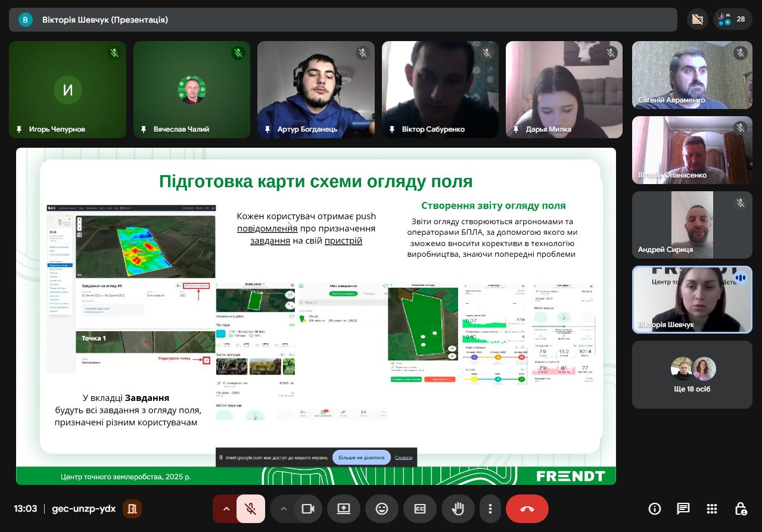Open the screen presenting options button
762x532 pixels.
(x=344, y=509)
